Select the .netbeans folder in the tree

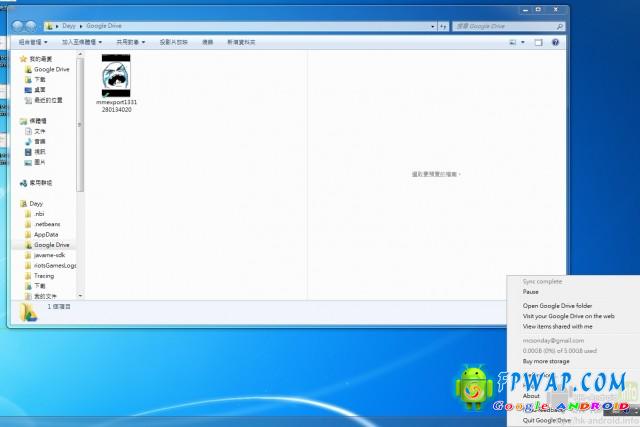pyautogui.click(x=46, y=224)
